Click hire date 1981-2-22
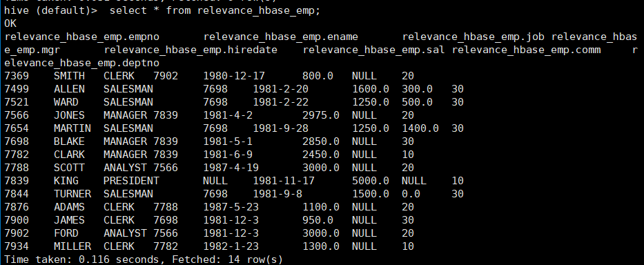 tap(280, 102)
